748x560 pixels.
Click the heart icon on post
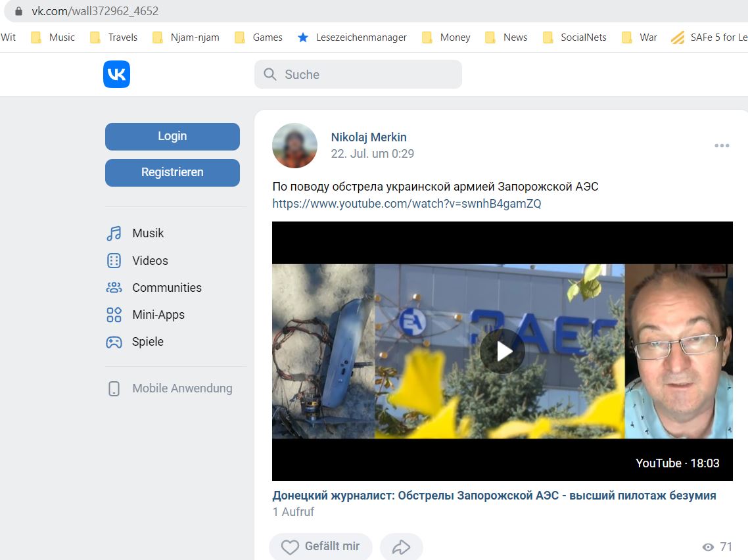click(x=290, y=547)
